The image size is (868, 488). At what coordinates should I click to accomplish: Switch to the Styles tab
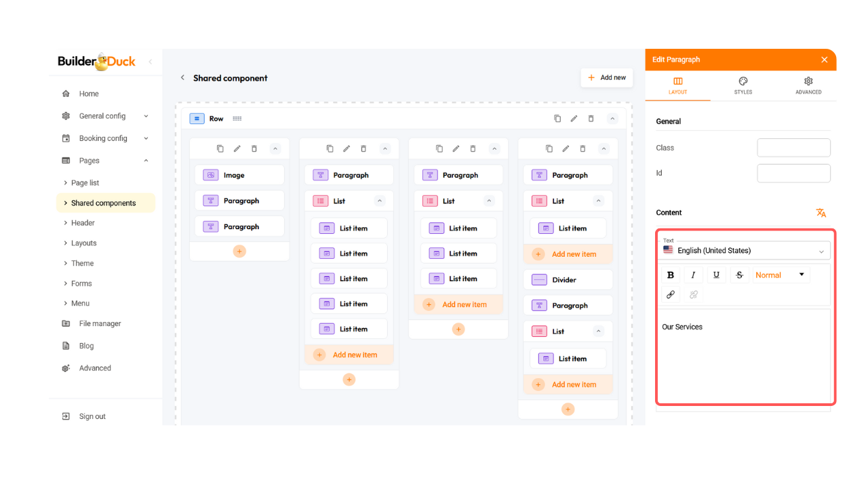click(x=743, y=85)
